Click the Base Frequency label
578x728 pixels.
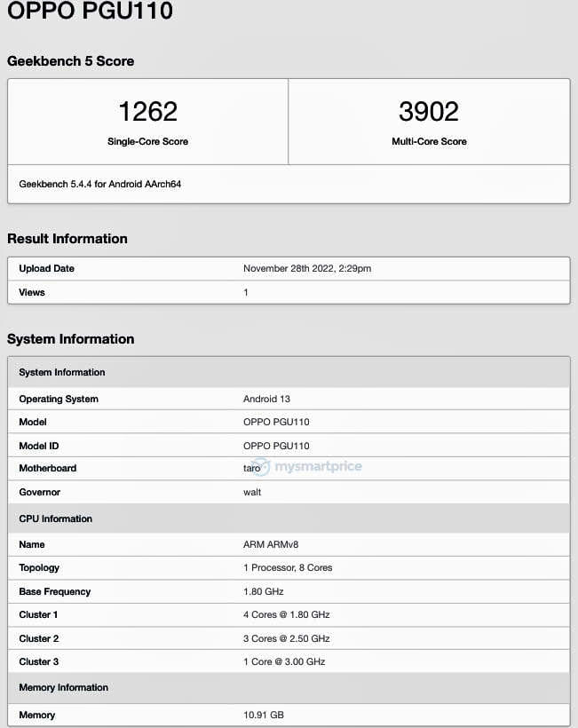[55, 592]
